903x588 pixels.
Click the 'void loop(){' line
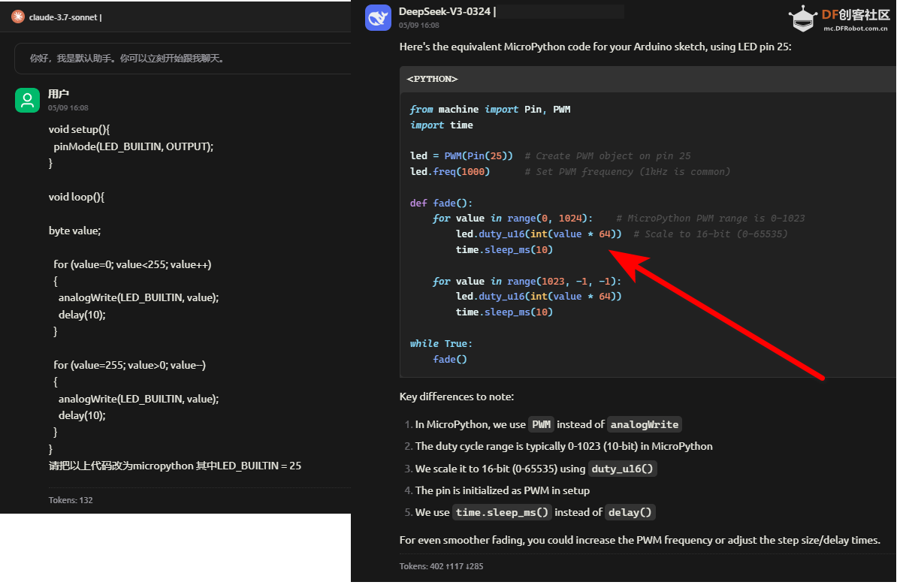pos(77,197)
